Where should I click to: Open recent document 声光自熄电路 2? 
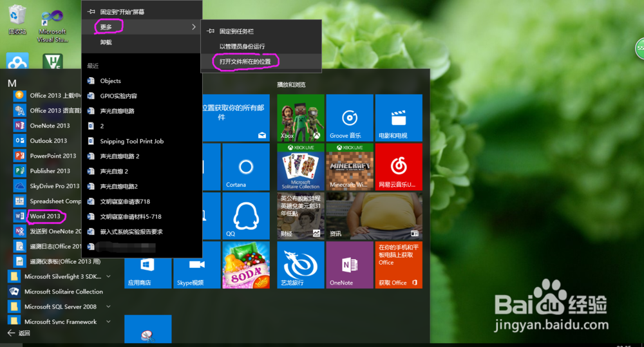pos(142,156)
